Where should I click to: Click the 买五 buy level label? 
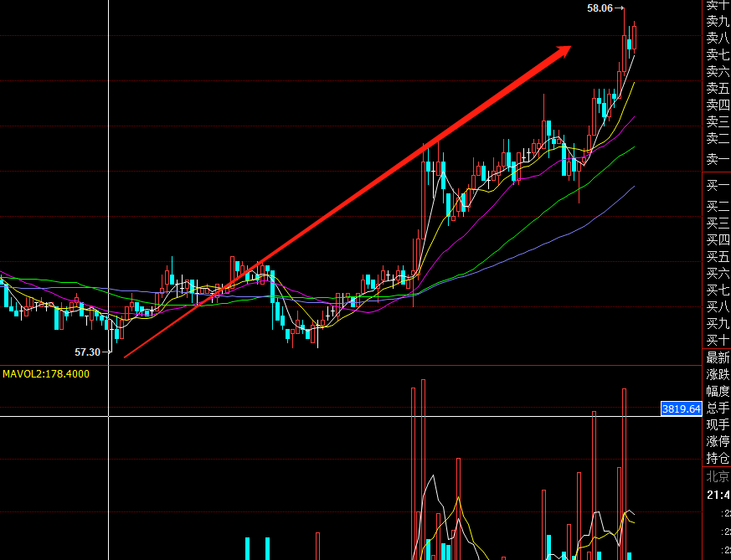718,257
